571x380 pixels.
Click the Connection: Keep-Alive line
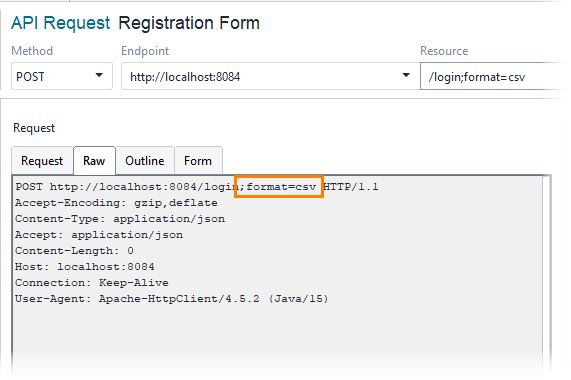92,283
